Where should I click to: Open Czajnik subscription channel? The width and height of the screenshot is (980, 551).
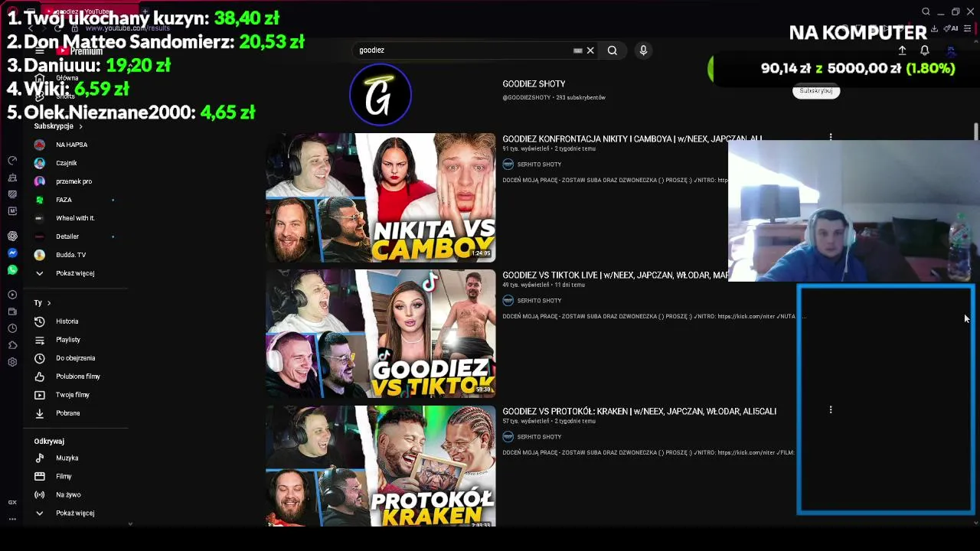coord(67,163)
